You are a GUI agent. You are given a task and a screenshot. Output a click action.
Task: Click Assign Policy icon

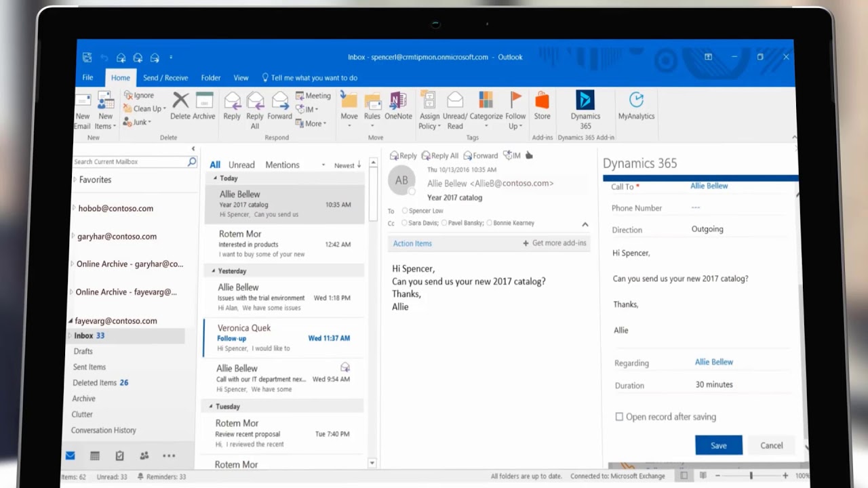tap(429, 100)
